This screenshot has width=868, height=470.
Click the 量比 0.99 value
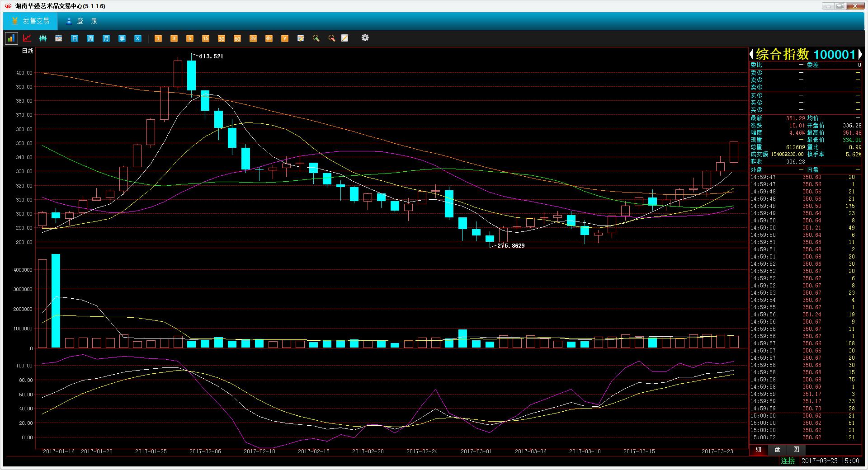pyautogui.click(x=855, y=147)
